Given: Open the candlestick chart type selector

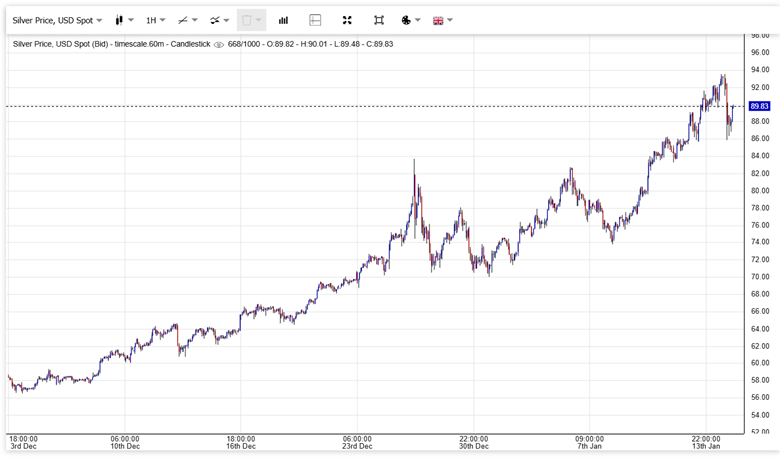Looking at the screenshot, I should 124,20.
